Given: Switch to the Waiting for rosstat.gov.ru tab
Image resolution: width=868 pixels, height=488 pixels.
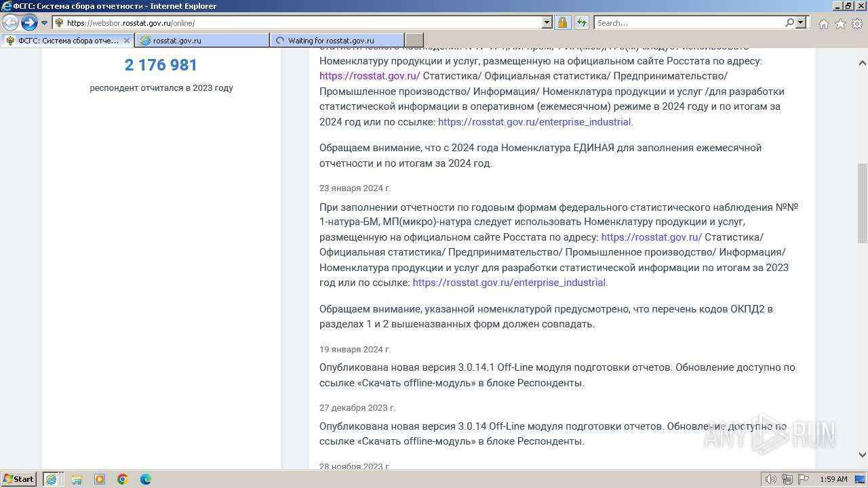Looking at the screenshot, I should 337,41.
